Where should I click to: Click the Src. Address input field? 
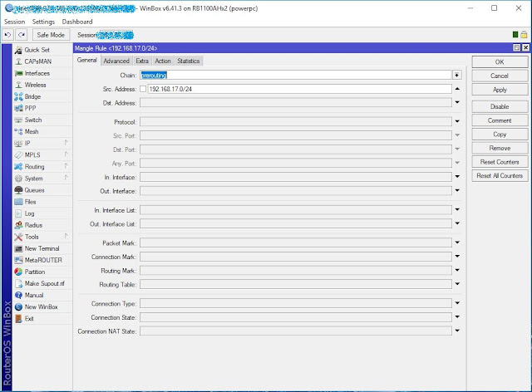(300, 89)
